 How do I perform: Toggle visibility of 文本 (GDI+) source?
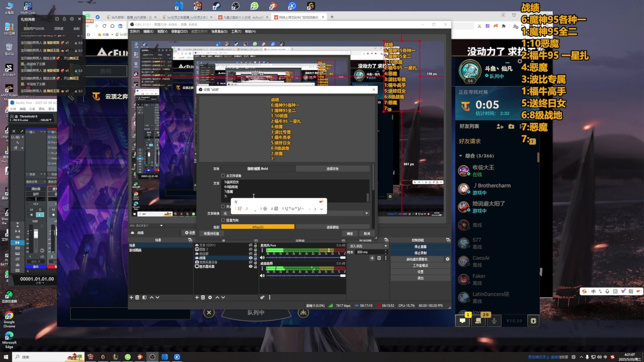click(250, 245)
